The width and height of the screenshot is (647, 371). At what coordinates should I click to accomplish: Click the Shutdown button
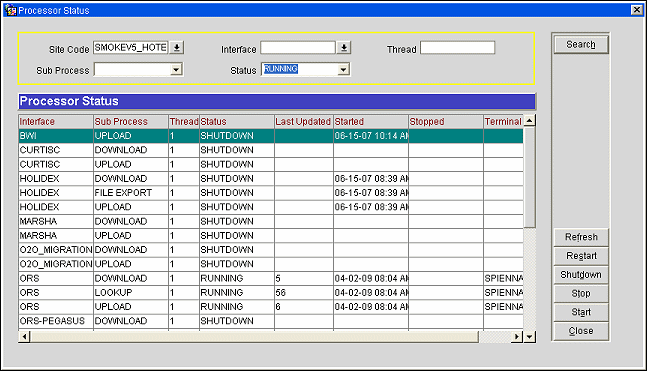coord(581,275)
